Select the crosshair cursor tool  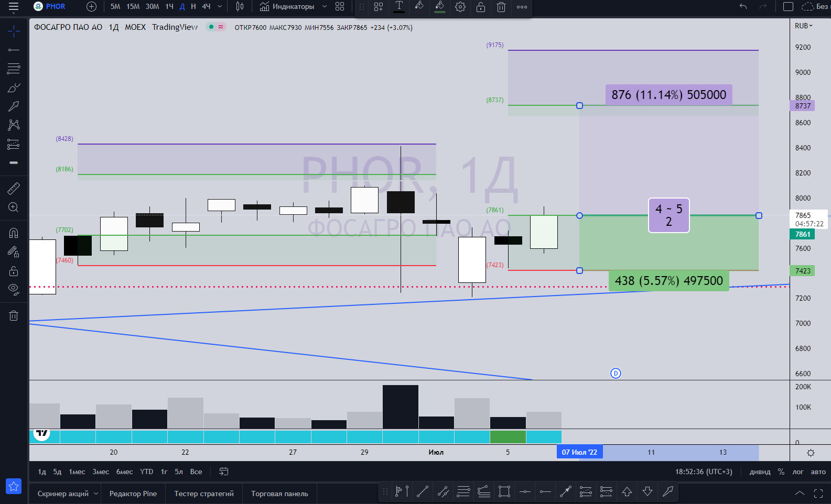click(14, 31)
